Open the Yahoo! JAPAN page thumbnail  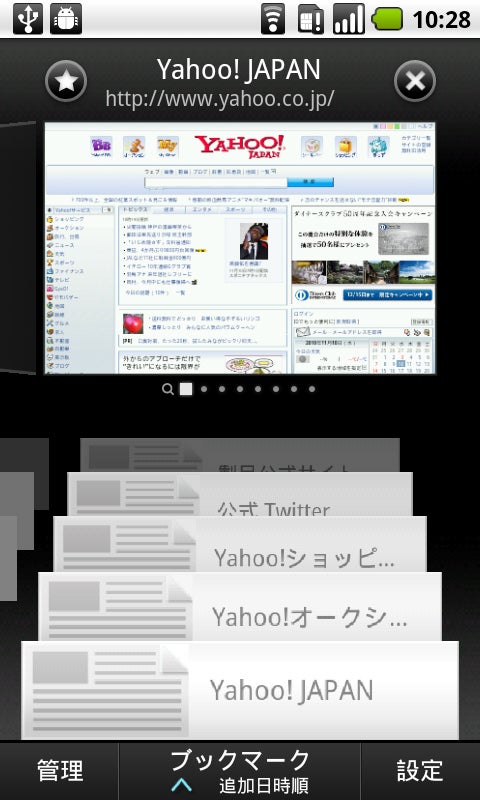pos(240,248)
